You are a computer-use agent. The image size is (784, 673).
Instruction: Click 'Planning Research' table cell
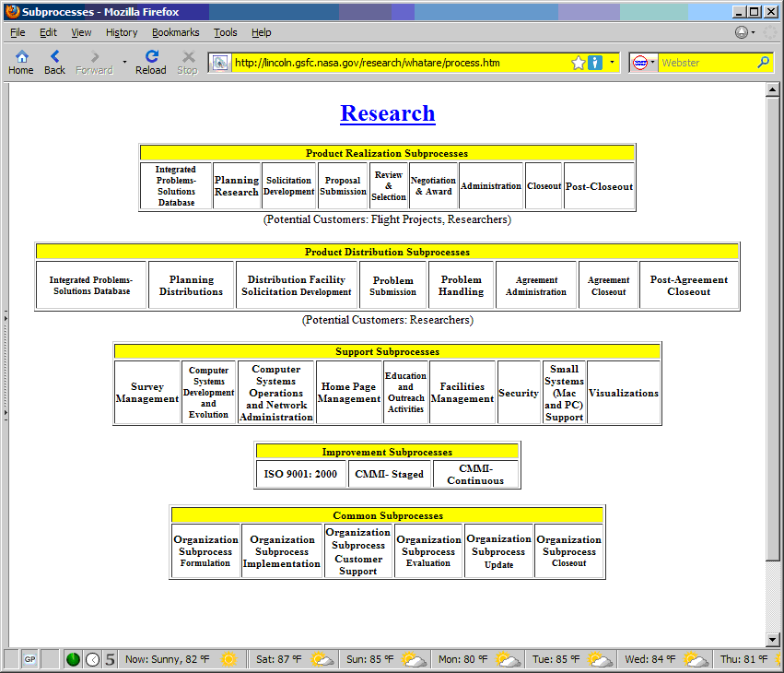[x=237, y=185]
